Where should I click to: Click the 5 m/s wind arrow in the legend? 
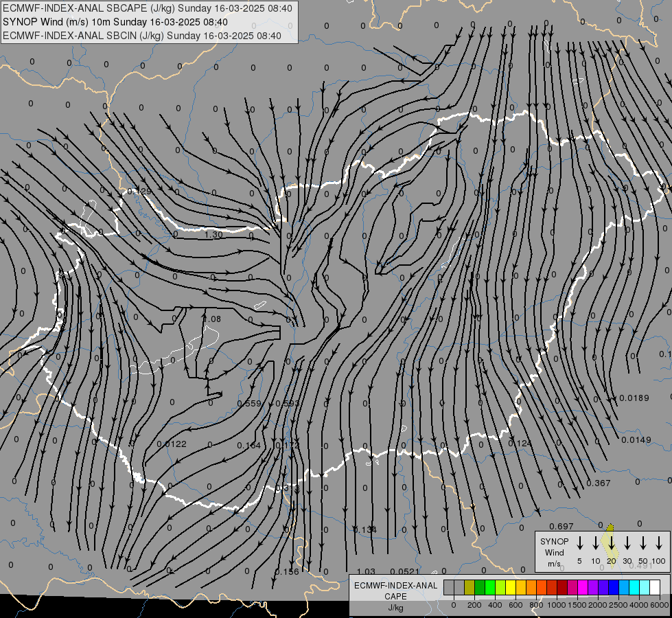point(579,543)
